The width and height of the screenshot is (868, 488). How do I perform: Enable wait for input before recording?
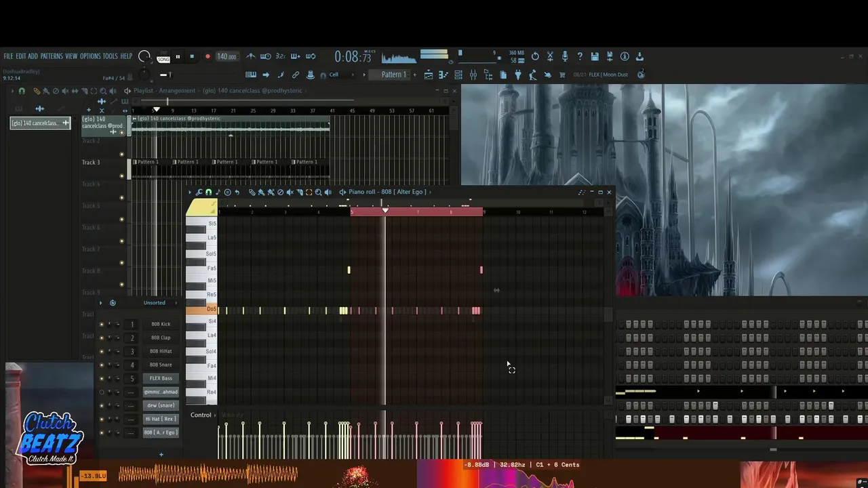point(265,56)
